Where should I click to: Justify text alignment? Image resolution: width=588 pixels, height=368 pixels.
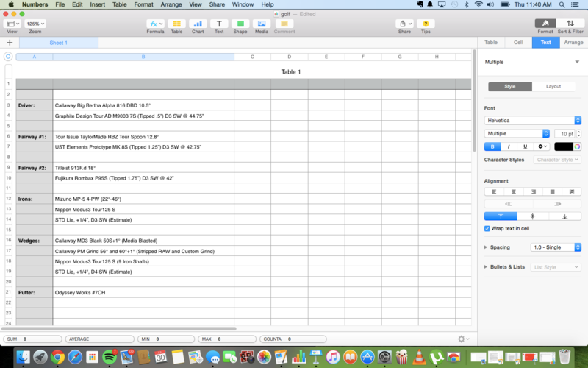[553, 191]
